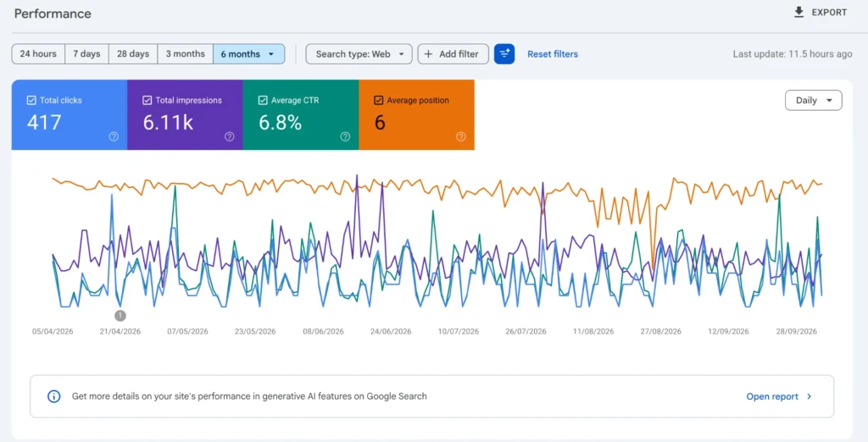Click the help icon in Total impressions card

pyautogui.click(x=229, y=136)
